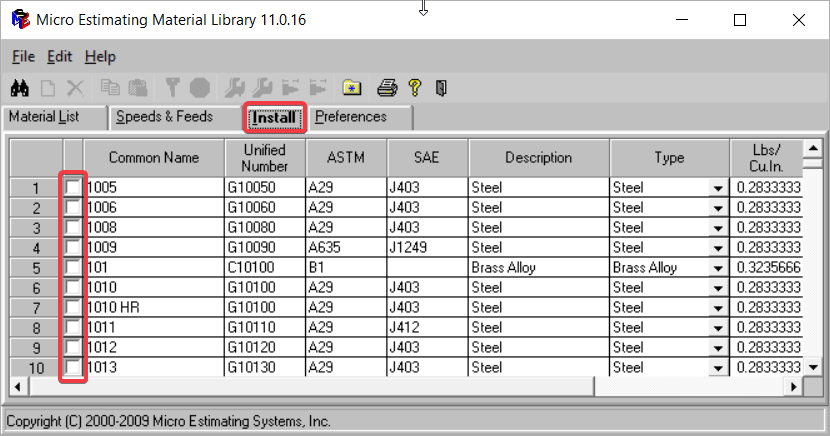Open help with yellow question mark icon
This screenshot has height=436, width=830.
coord(415,88)
